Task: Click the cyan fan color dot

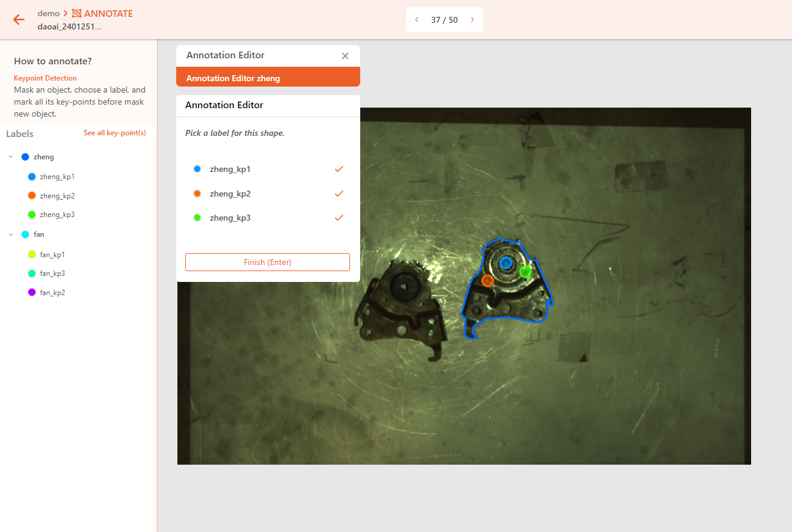Action: [25, 234]
